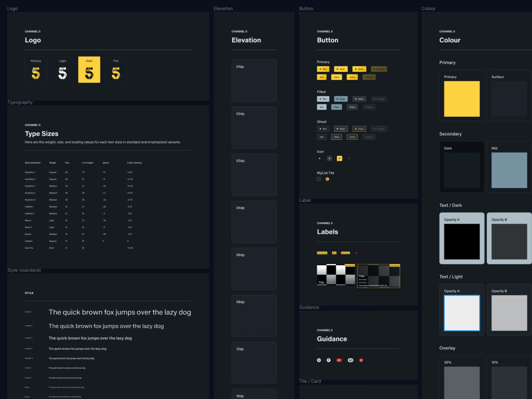
Task: Select the 01dp elevation card
Action: pos(254,80)
